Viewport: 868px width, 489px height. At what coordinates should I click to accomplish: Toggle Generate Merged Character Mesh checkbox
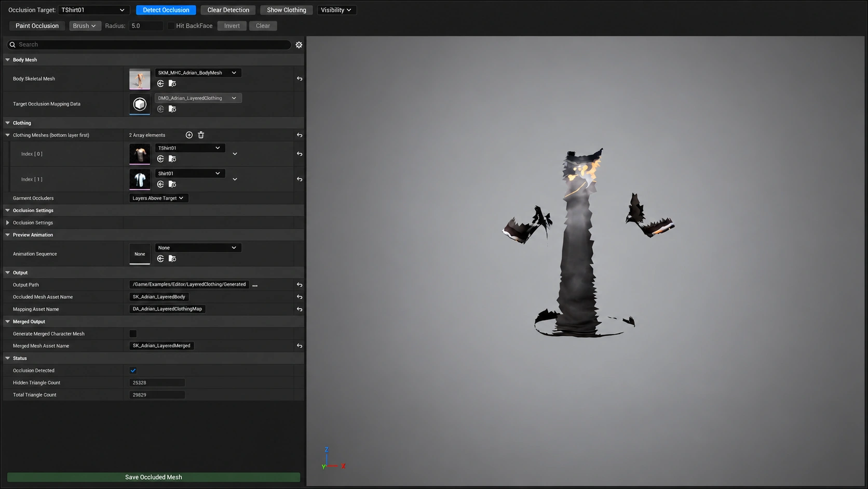(x=133, y=334)
